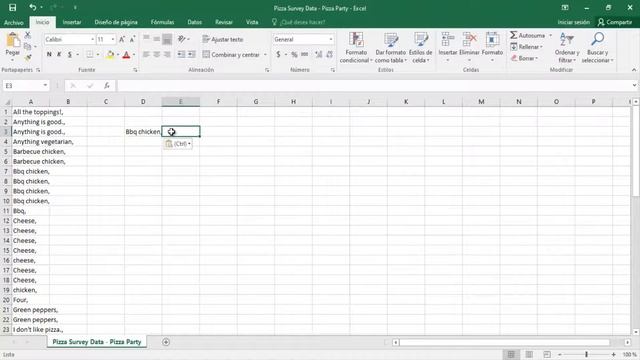Click Iniciar sesión

pyautogui.click(x=573, y=22)
